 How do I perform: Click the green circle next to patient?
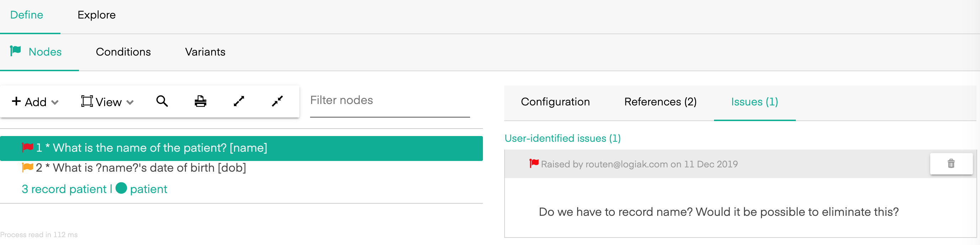121,188
